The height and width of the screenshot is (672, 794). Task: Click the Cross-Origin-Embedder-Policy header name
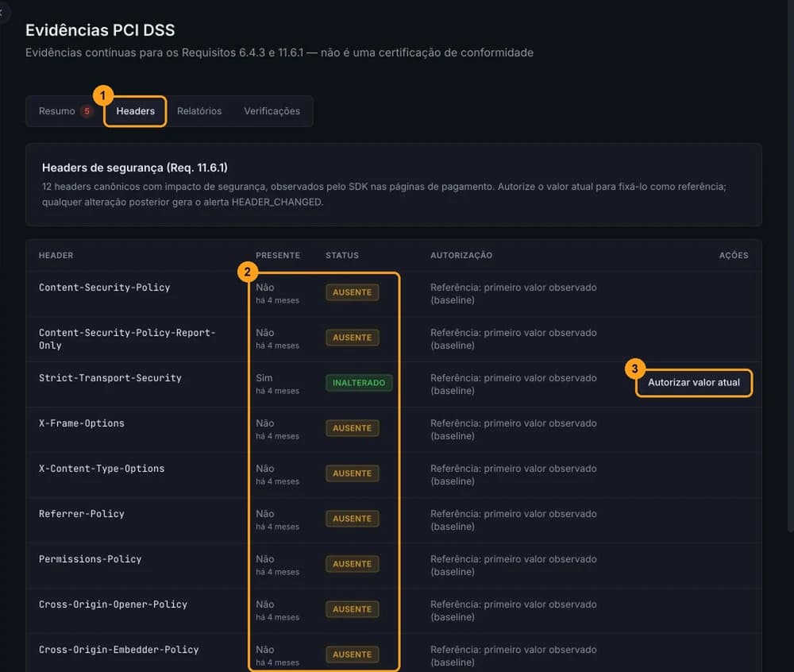[x=118, y=649]
